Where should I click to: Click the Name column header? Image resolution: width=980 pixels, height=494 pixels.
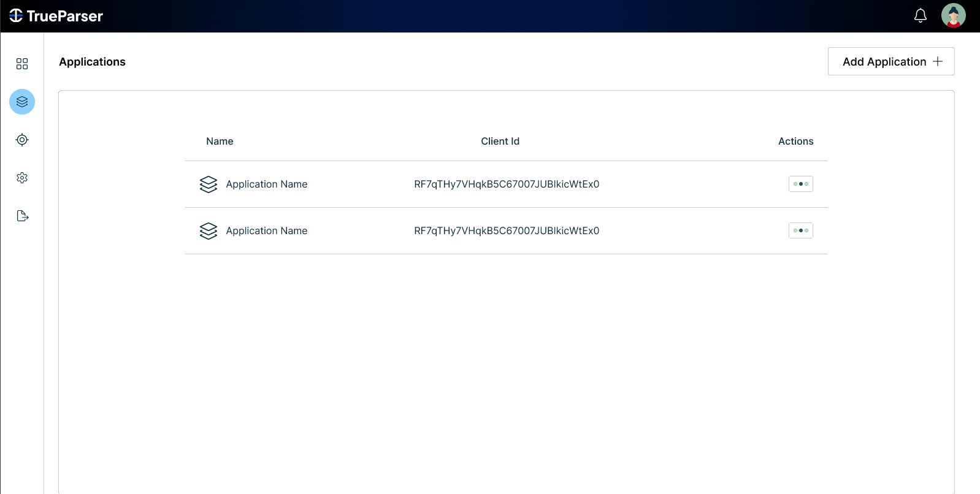[x=220, y=141]
